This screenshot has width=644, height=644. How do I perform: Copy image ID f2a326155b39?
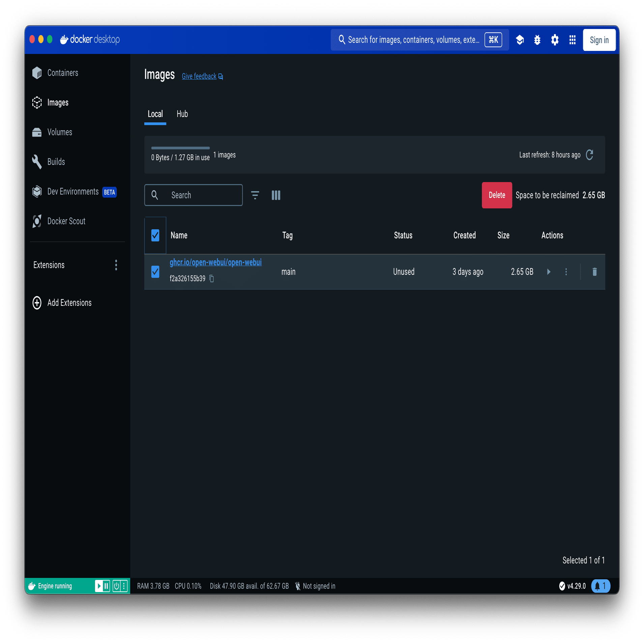[x=212, y=279]
